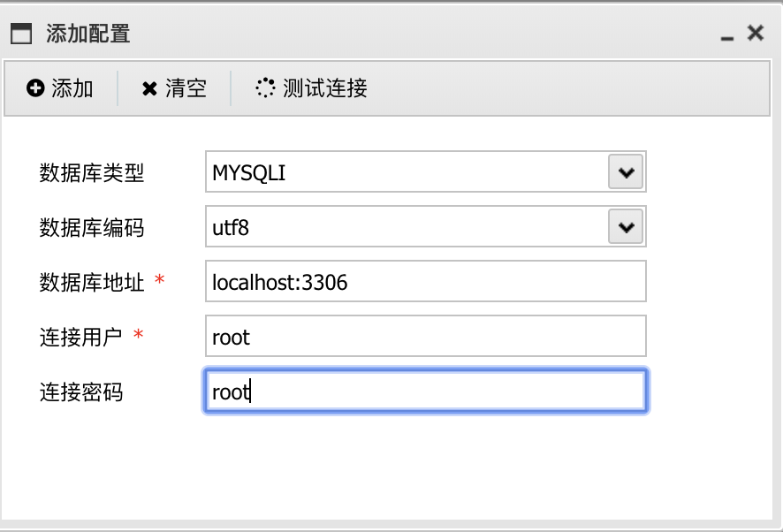Click the spinner icon beside 测试连接
The height and width of the screenshot is (532, 783).
(x=263, y=88)
